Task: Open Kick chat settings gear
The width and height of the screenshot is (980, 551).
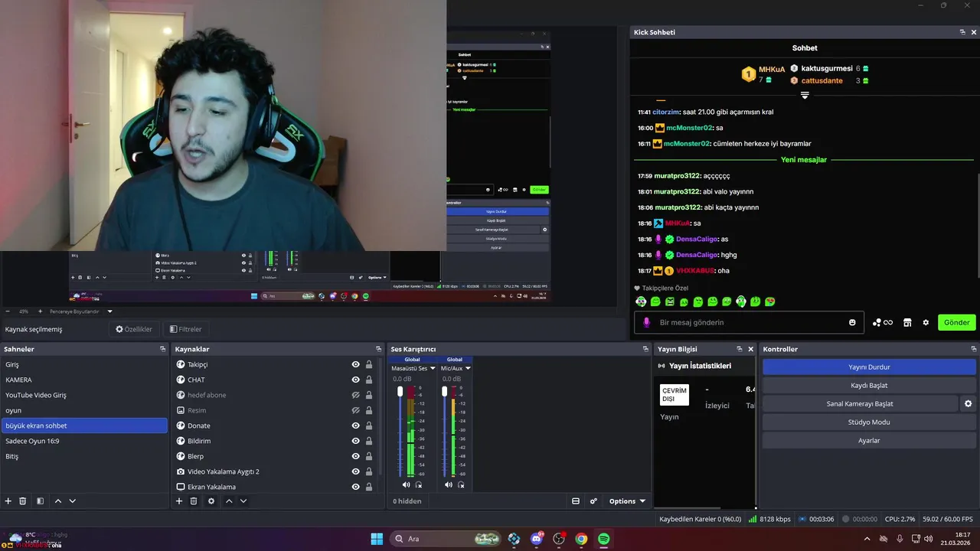Action: pyautogui.click(x=926, y=323)
